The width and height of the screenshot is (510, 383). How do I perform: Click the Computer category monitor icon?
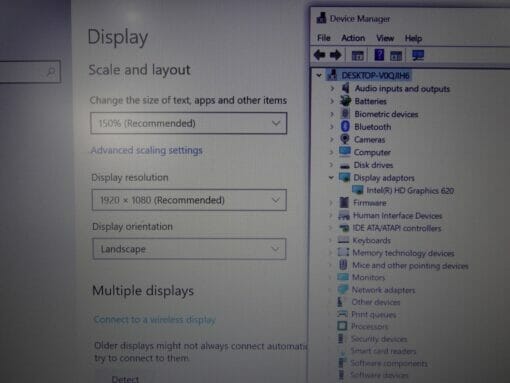[345, 152]
